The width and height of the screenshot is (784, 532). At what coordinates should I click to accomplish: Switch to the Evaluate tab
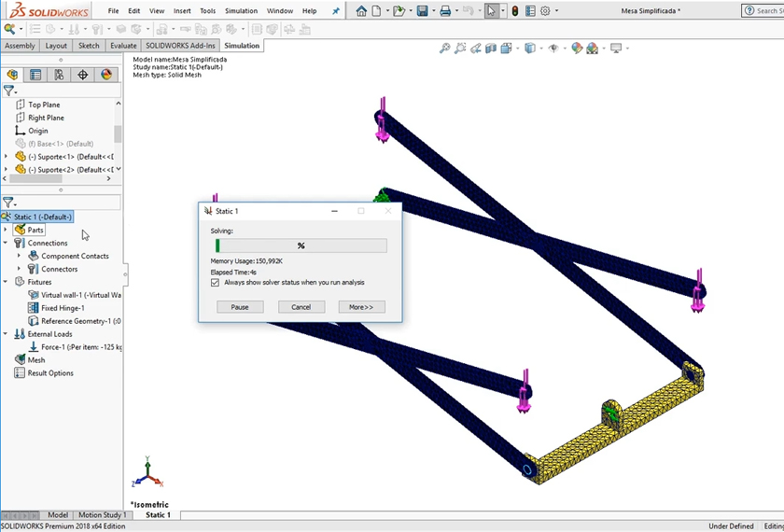coord(122,46)
